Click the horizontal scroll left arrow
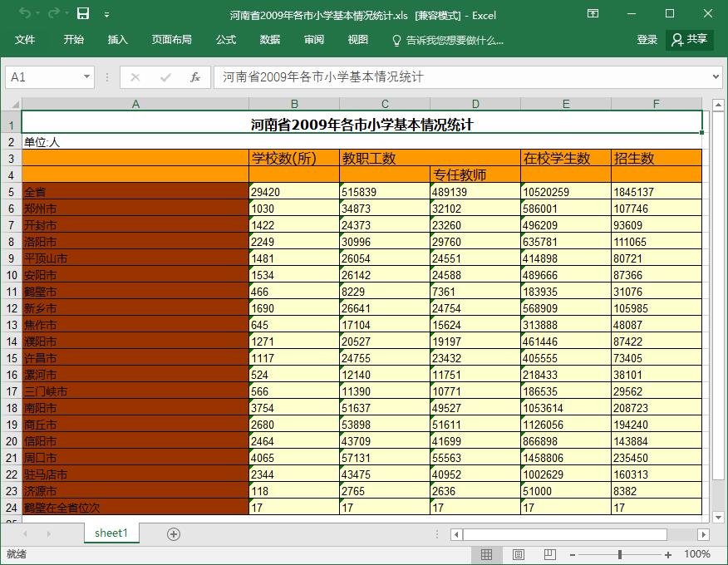The height and width of the screenshot is (565, 728). [x=456, y=534]
